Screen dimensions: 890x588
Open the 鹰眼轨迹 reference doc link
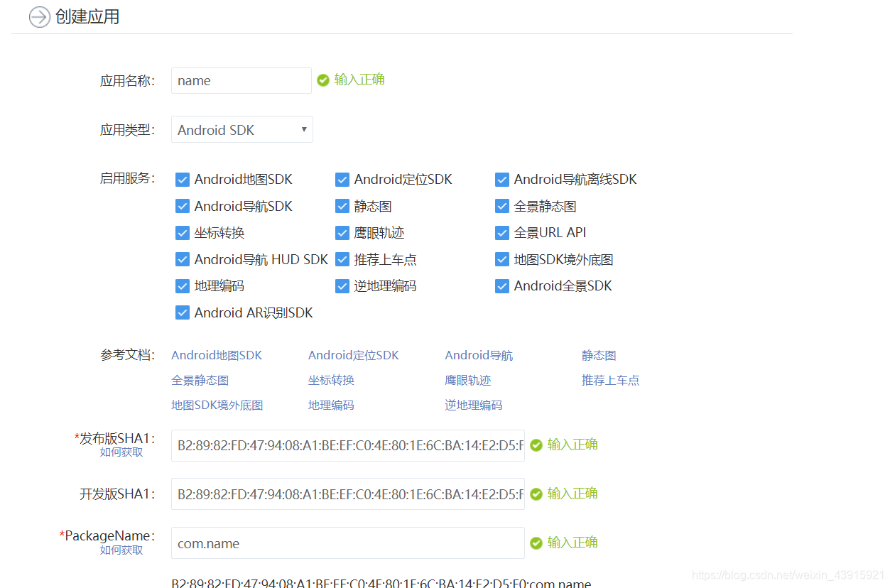(468, 381)
